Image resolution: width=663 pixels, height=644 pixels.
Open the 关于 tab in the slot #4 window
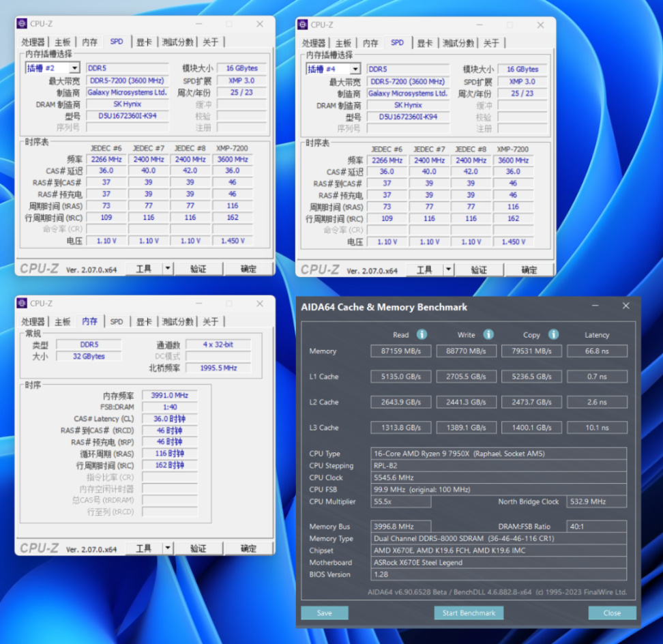[x=491, y=43]
